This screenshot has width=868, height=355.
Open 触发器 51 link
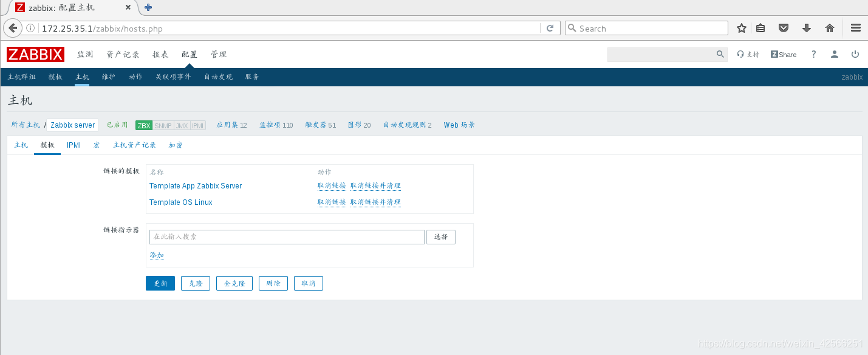pyautogui.click(x=321, y=125)
